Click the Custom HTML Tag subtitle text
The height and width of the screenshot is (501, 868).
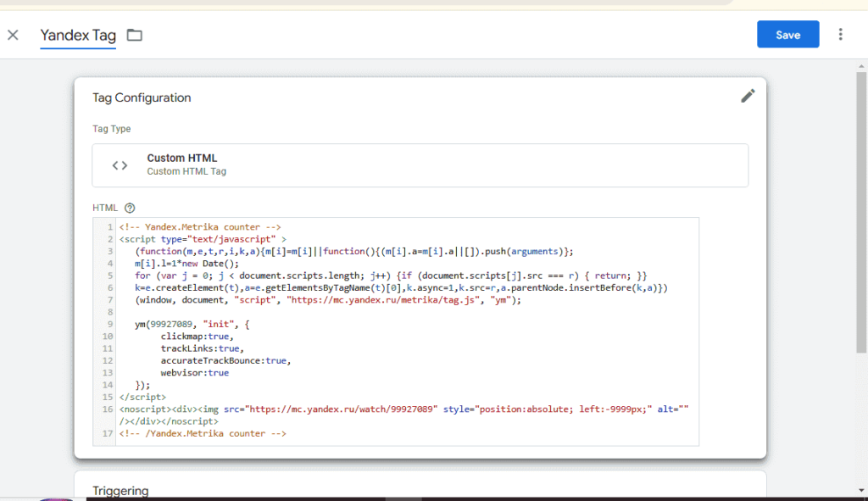tap(186, 171)
